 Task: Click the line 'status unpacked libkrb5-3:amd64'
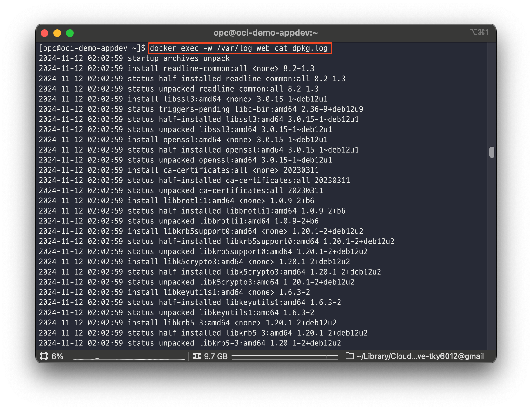click(x=190, y=343)
